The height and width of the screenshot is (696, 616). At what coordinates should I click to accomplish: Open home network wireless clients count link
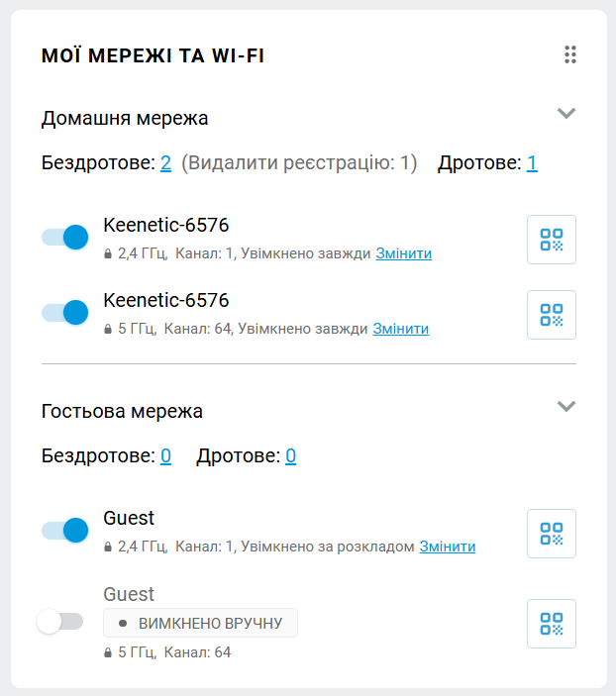(x=166, y=162)
